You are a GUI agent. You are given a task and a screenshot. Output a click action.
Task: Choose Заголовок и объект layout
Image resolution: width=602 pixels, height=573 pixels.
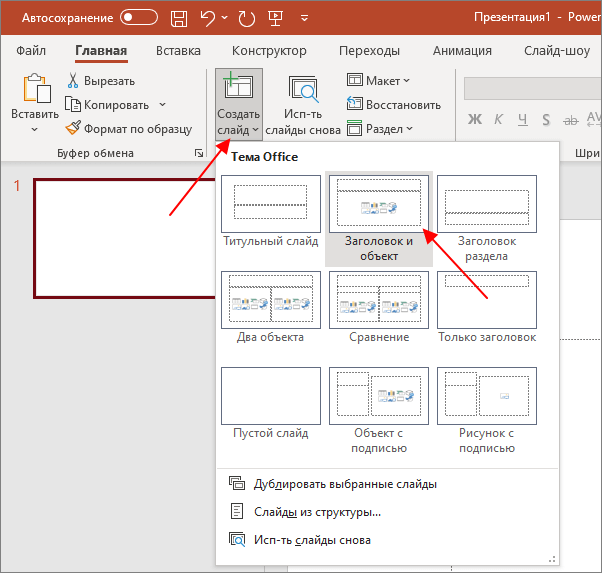[x=379, y=219]
